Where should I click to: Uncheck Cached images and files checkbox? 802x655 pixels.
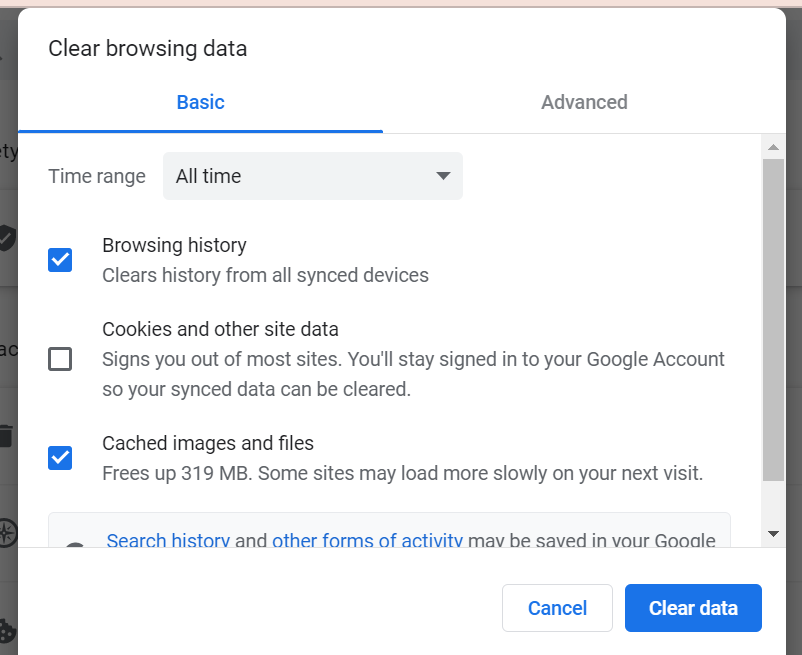(60, 458)
